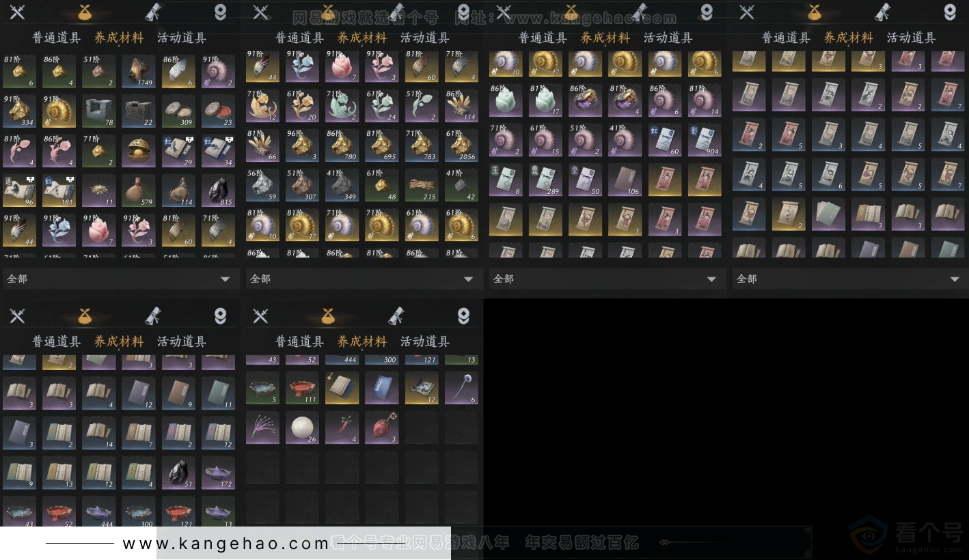Click the golden lattice ball item
This screenshot has height=560, width=969.
tap(139, 151)
